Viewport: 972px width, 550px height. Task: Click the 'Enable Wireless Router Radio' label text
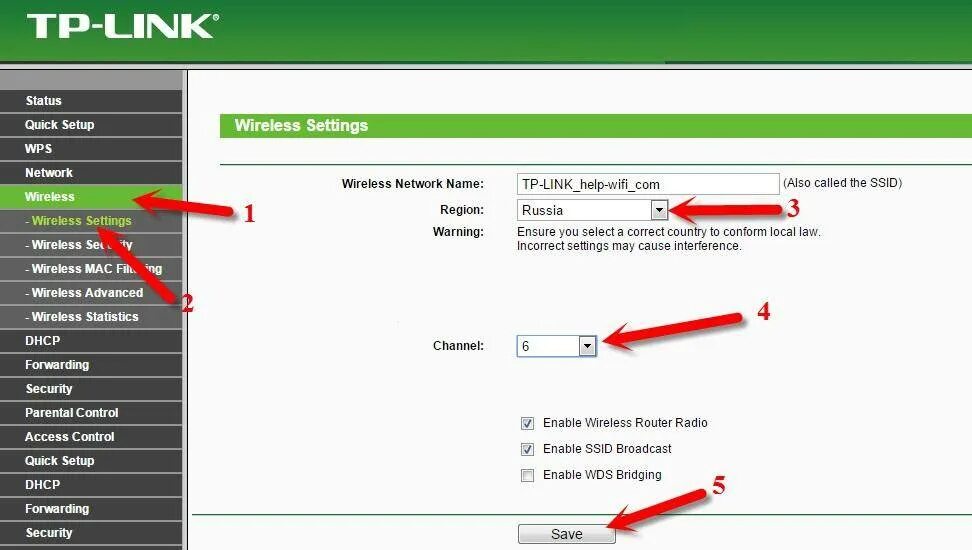click(x=625, y=423)
